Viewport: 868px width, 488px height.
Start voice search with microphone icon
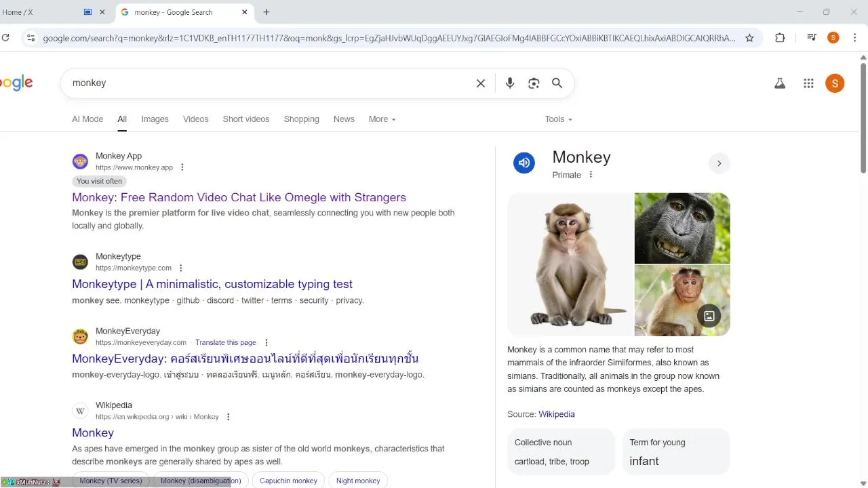(510, 83)
